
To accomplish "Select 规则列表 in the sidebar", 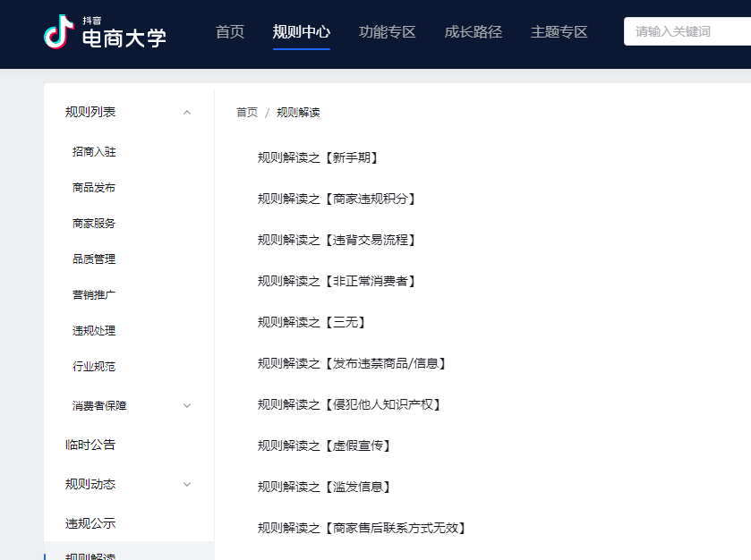I will pyautogui.click(x=90, y=112).
